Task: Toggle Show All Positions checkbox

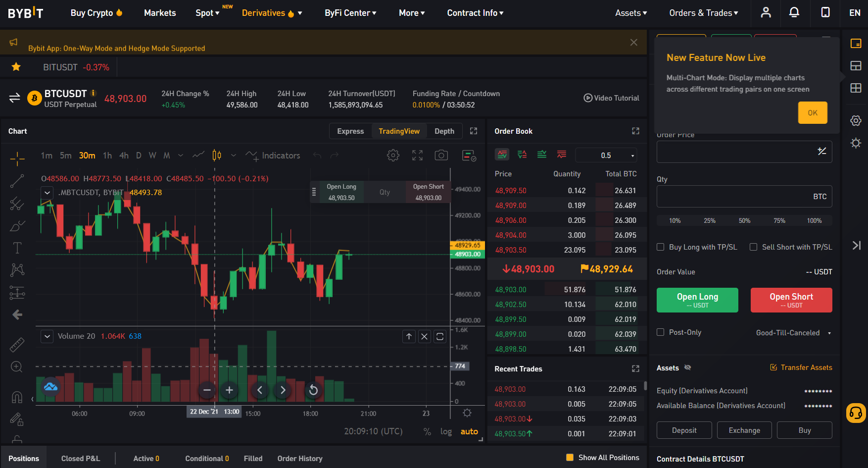Action: click(570, 458)
